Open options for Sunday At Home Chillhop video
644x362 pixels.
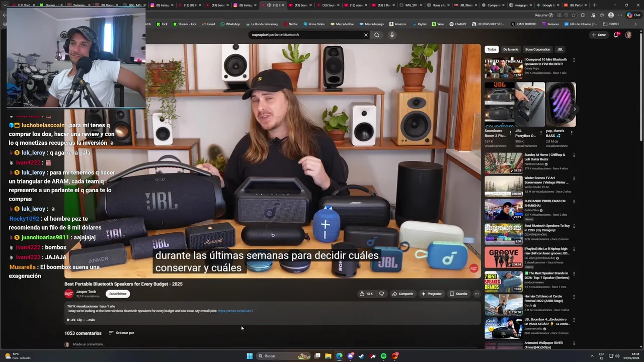coord(574,155)
